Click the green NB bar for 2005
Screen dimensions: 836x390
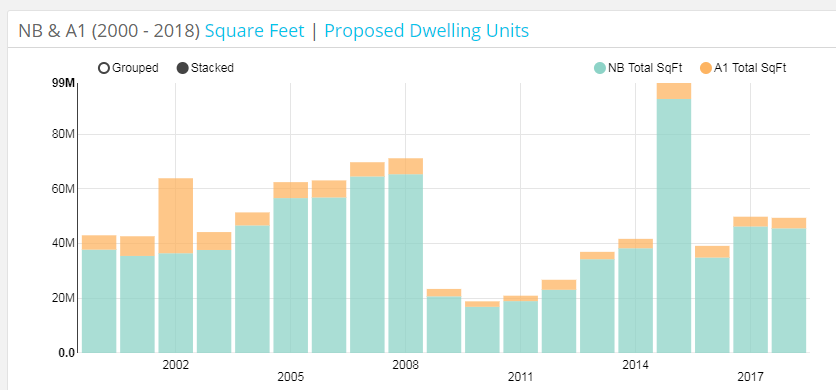point(291,275)
